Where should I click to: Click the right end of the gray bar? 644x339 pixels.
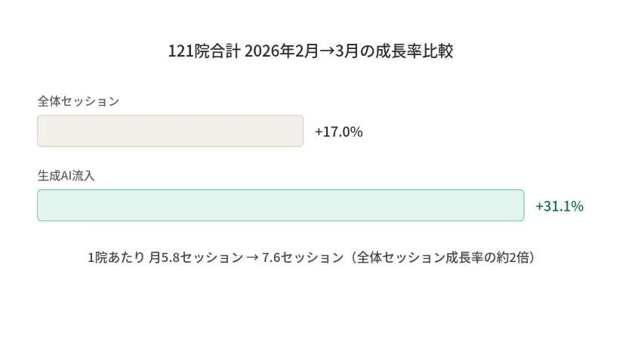point(297,131)
